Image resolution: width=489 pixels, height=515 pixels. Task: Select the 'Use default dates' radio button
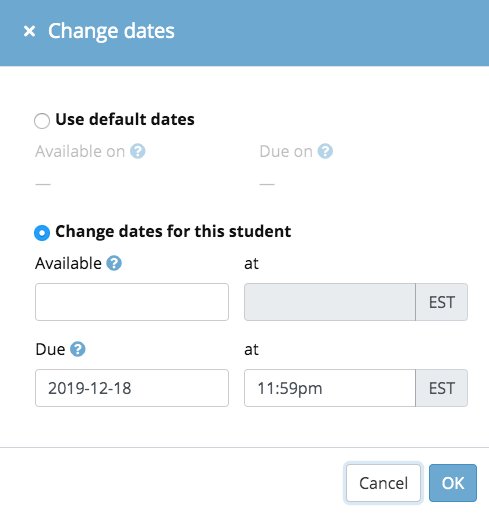click(x=42, y=120)
